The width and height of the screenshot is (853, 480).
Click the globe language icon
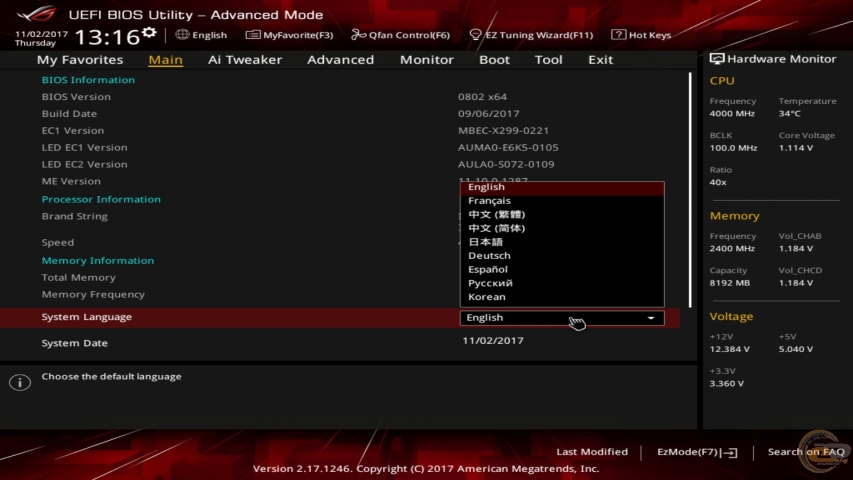pyautogui.click(x=182, y=34)
